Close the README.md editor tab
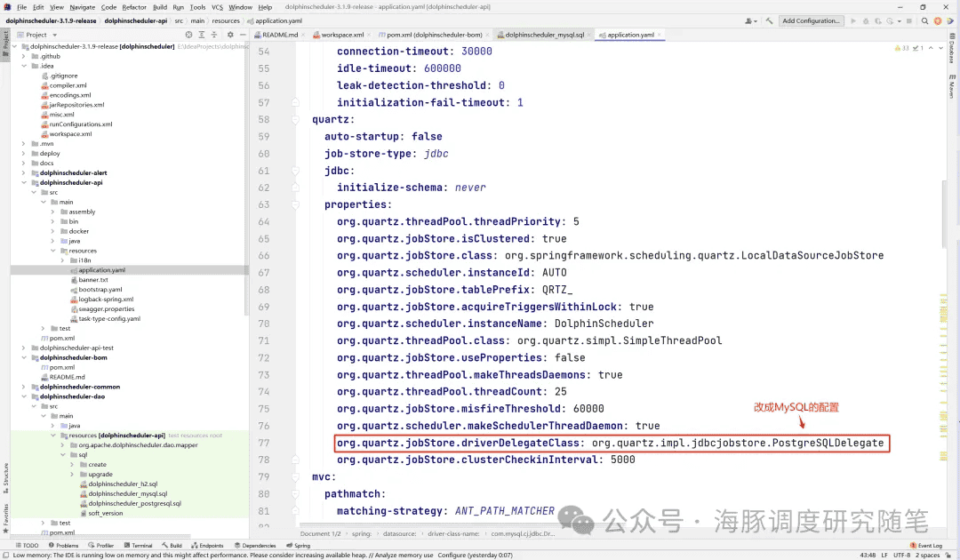Viewport: 960px width, 560px height. pyautogui.click(x=304, y=35)
